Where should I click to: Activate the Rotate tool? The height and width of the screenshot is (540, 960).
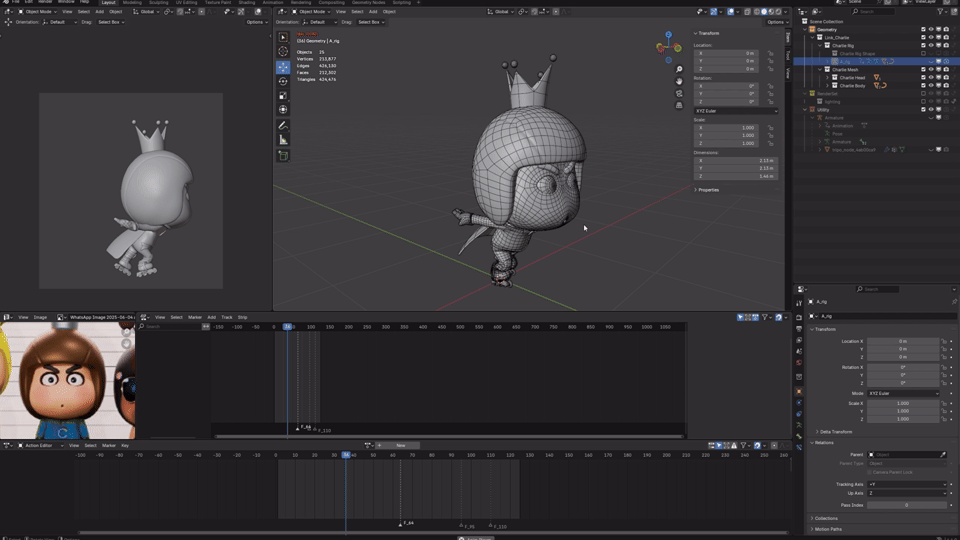click(283, 81)
